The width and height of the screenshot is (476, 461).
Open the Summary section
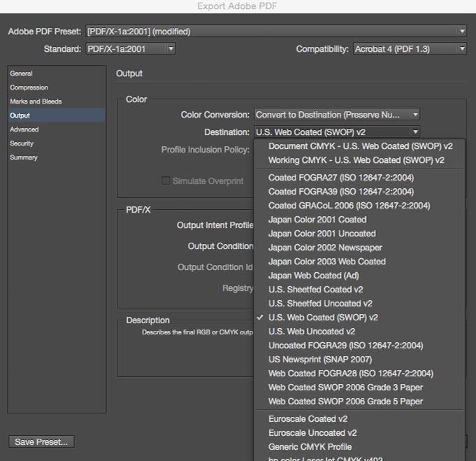coord(57,157)
